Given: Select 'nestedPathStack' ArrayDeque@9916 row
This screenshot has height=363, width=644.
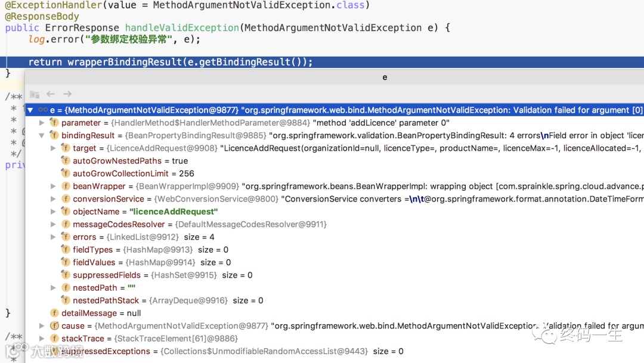Looking at the screenshot, I should (335, 300).
